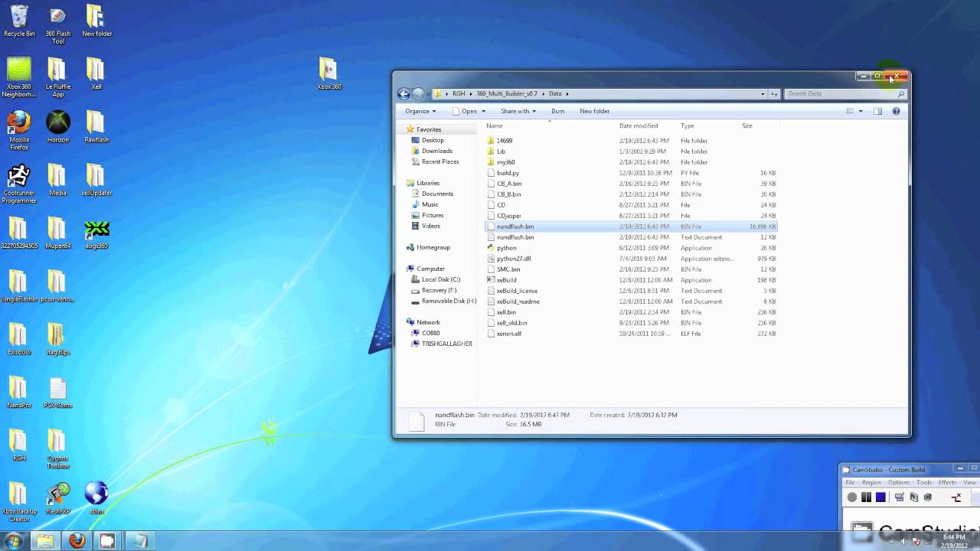Click 360_Multi_Builder_v0.7 in the breadcrumb
The image size is (980, 551).
click(507, 93)
